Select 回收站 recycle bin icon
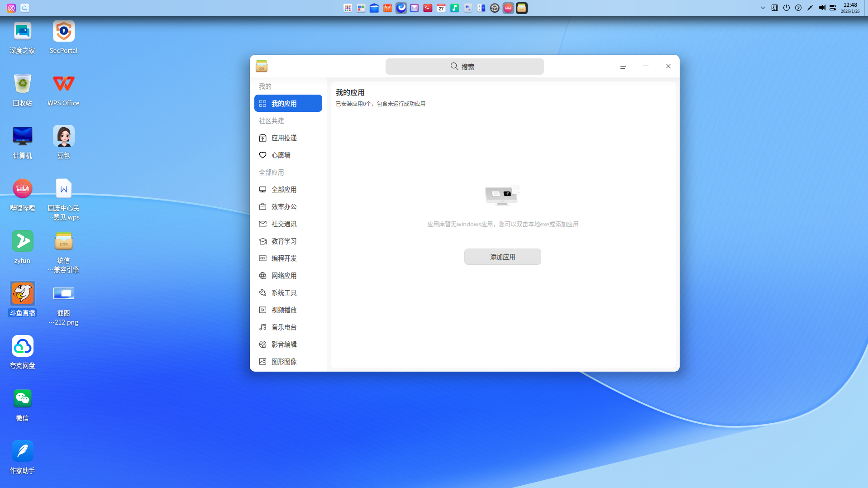This screenshot has height=488, width=868. point(22,90)
